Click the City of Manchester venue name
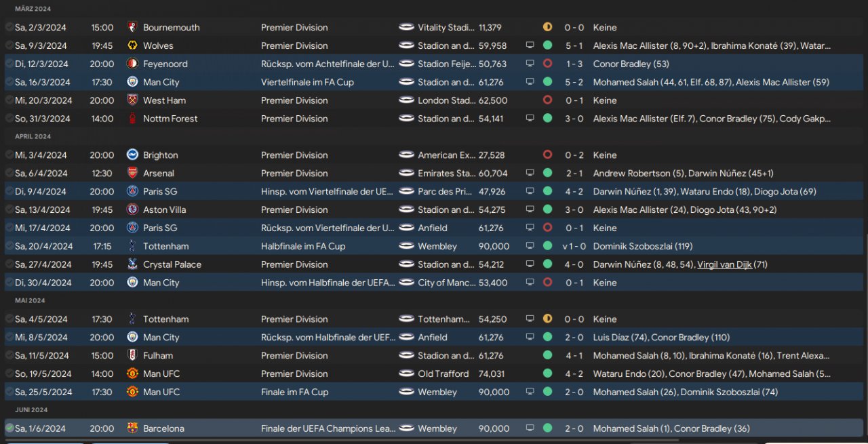 point(447,283)
